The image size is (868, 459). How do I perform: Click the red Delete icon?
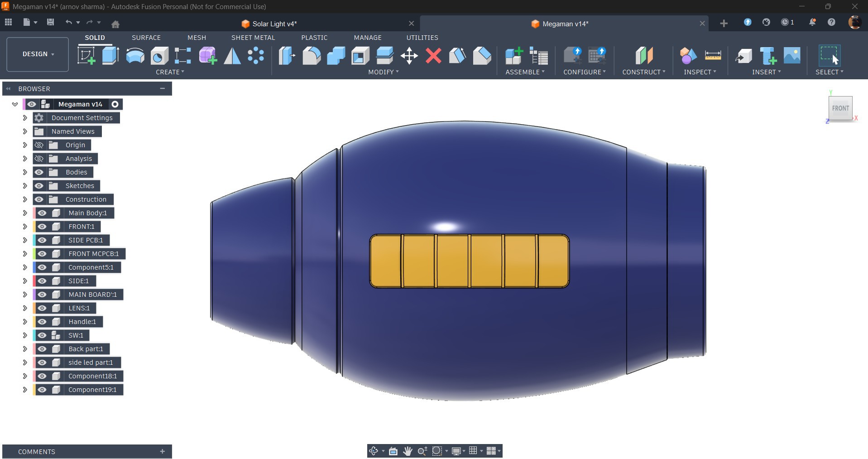coord(433,56)
